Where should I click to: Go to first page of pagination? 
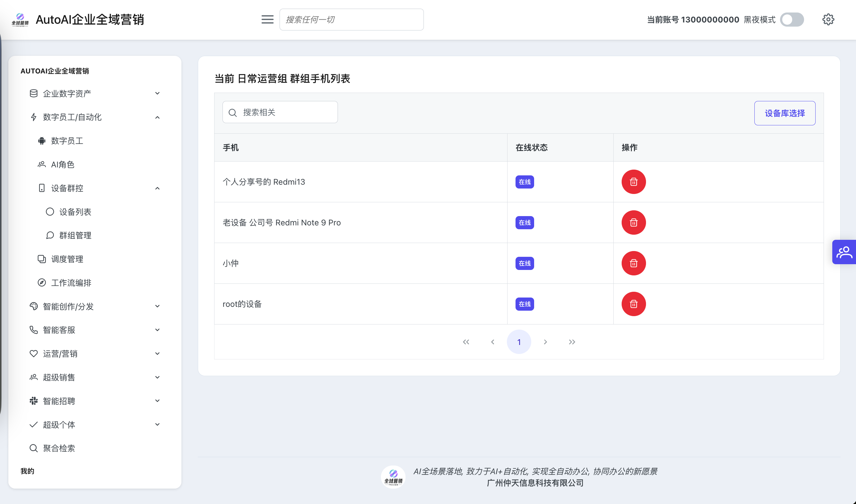coord(466,342)
